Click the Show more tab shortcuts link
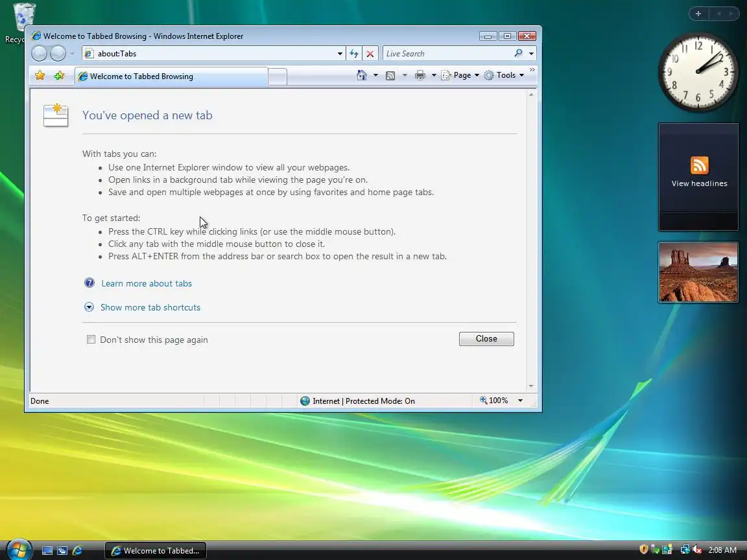The width and height of the screenshot is (747, 560). (150, 307)
